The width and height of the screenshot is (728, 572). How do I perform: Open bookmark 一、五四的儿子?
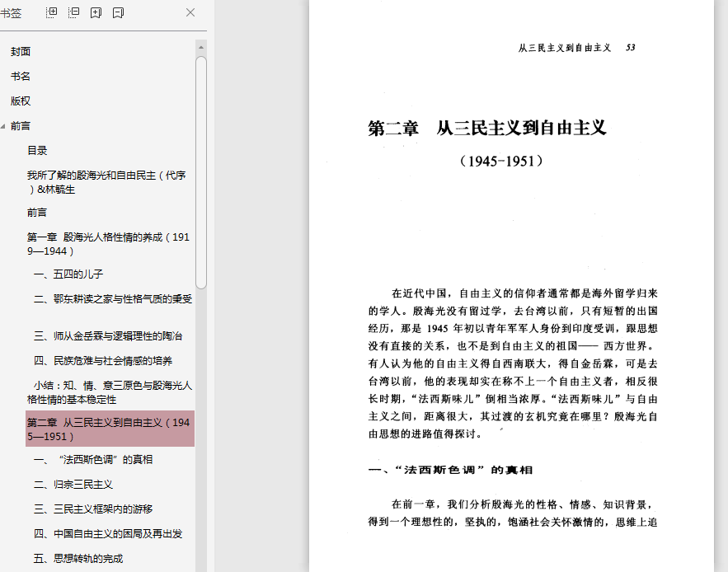68,274
